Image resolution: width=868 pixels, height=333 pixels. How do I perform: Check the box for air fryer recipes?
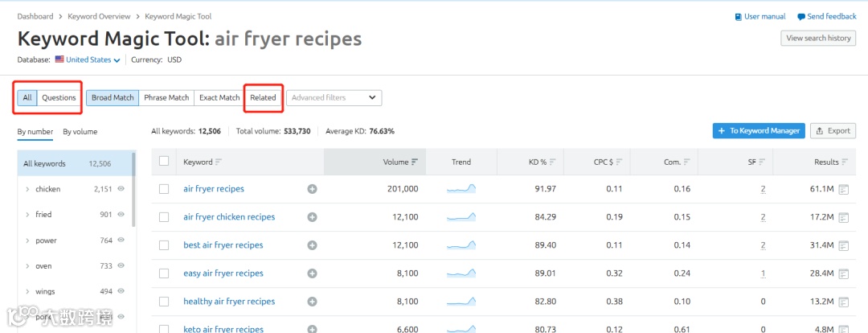coord(164,189)
